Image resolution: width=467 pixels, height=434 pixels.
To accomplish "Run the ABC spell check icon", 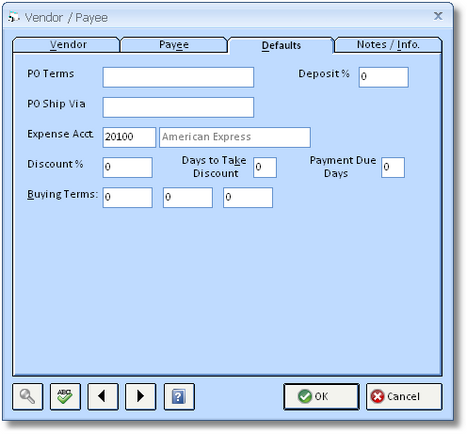I will (65, 396).
